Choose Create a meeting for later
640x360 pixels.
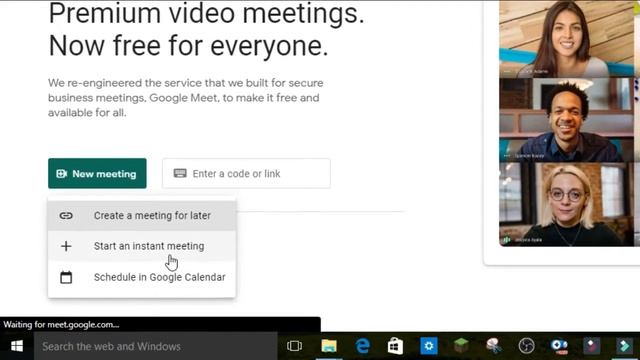[x=142, y=216]
